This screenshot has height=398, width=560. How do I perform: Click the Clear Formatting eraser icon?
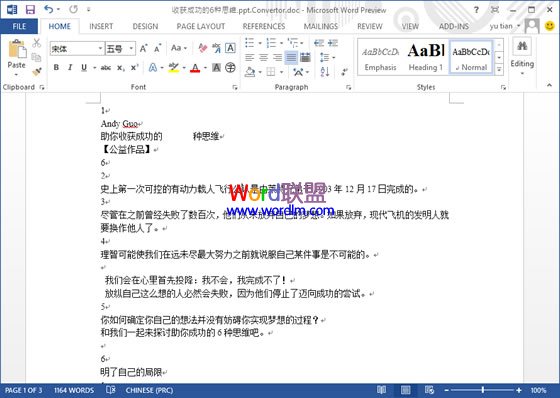tap(202, 48)
